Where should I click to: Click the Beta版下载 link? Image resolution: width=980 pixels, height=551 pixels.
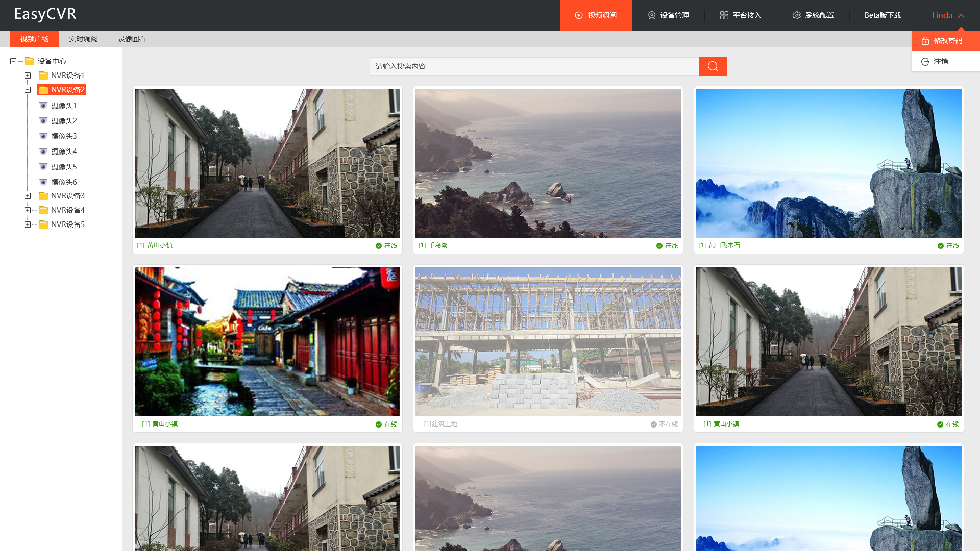pos(882,15)
